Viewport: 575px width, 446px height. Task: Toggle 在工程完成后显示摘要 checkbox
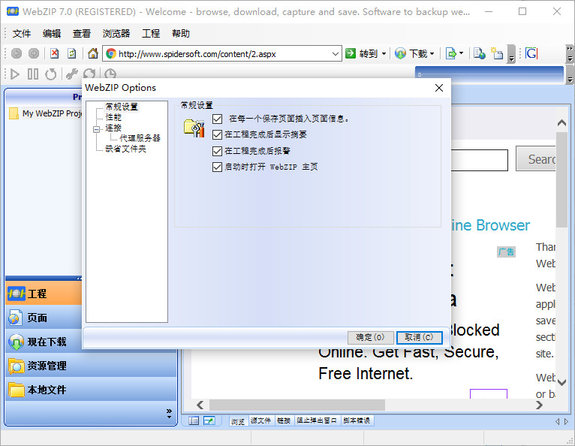[x=217, y=135]
